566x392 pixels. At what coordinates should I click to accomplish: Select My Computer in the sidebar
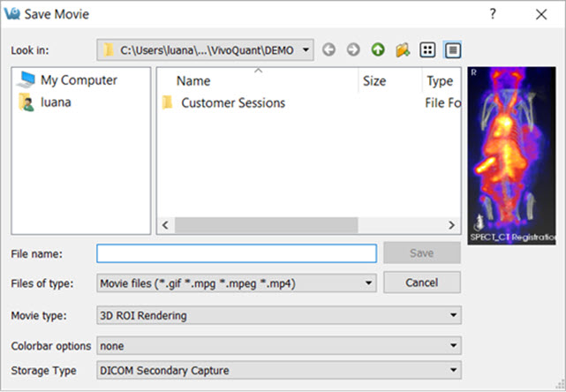79,80
